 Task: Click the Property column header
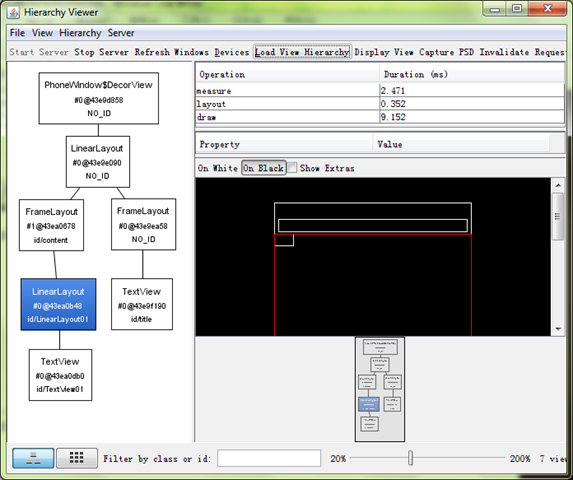284,144
